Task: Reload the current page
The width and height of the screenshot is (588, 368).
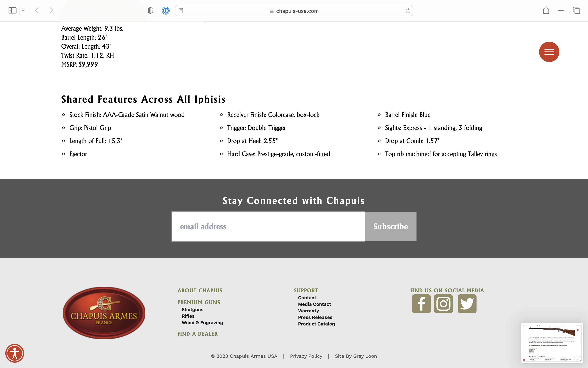Action: 408,11
